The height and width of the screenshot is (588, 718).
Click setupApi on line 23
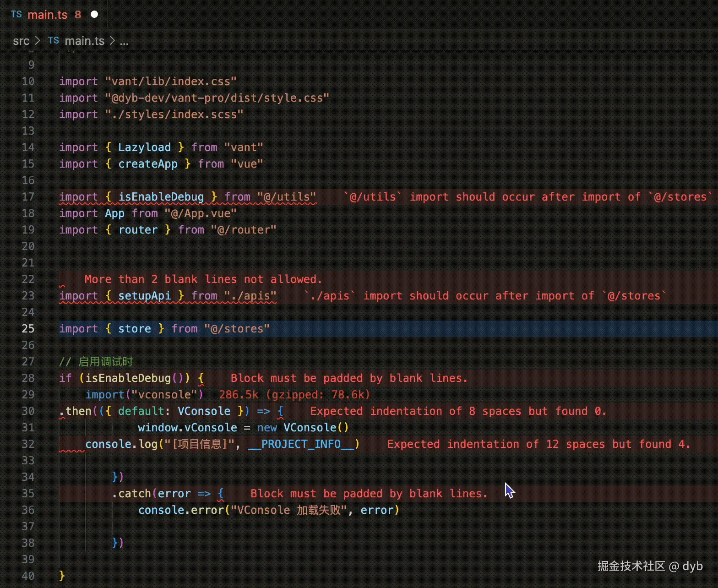click(x=144, y=296)
